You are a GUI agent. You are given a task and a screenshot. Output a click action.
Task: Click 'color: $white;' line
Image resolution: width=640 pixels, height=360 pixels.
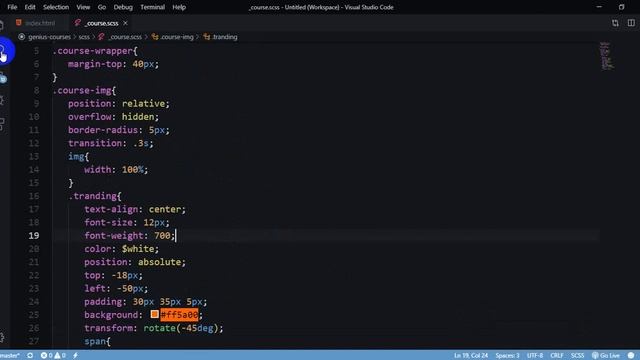click(x=121, y=249)
